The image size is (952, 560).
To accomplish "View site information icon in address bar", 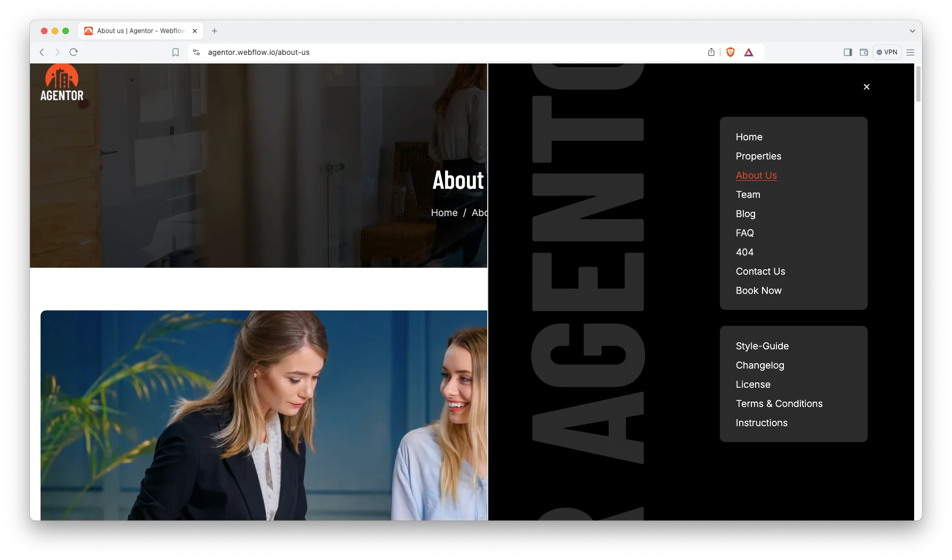I will [x=196, y=52].
